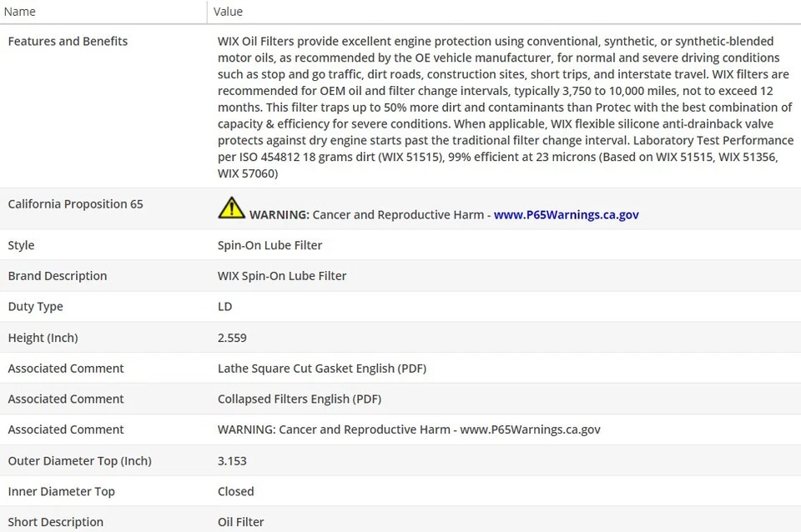The width and height of the screenshot is (801, 532).
Task: Open Collapsed Filters English PDF
Action: click(299, 399)
